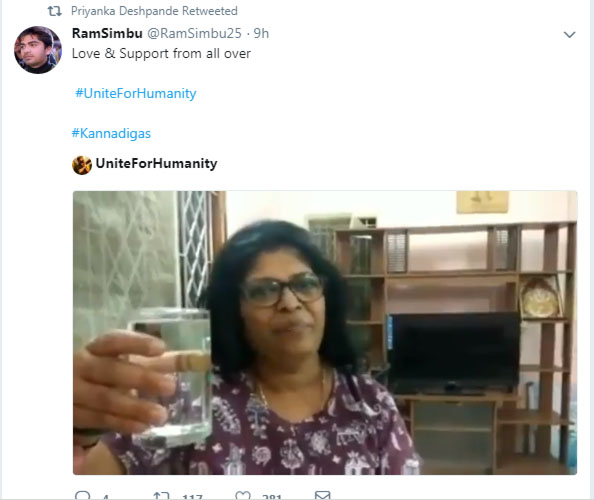594x500 pixels.
Task: Click the 117 retweet count
Action: click(192, 497)
